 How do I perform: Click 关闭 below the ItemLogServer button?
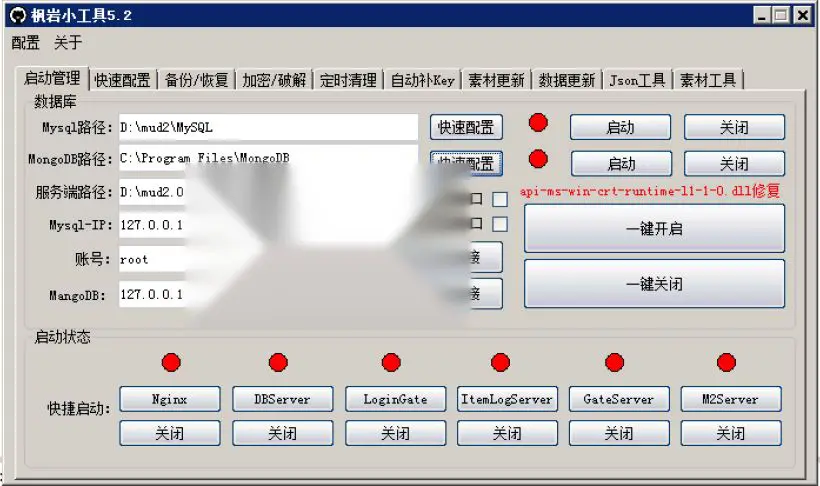pos(507,433)
